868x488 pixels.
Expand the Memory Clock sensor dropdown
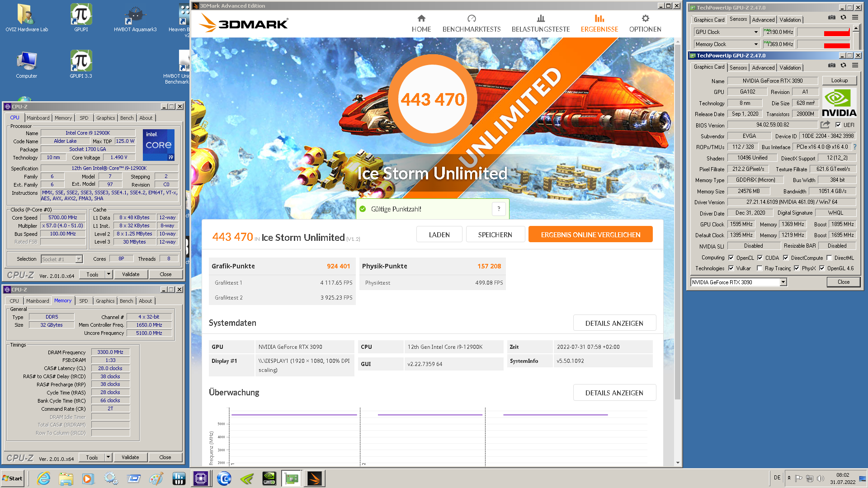tap(756, 44)
